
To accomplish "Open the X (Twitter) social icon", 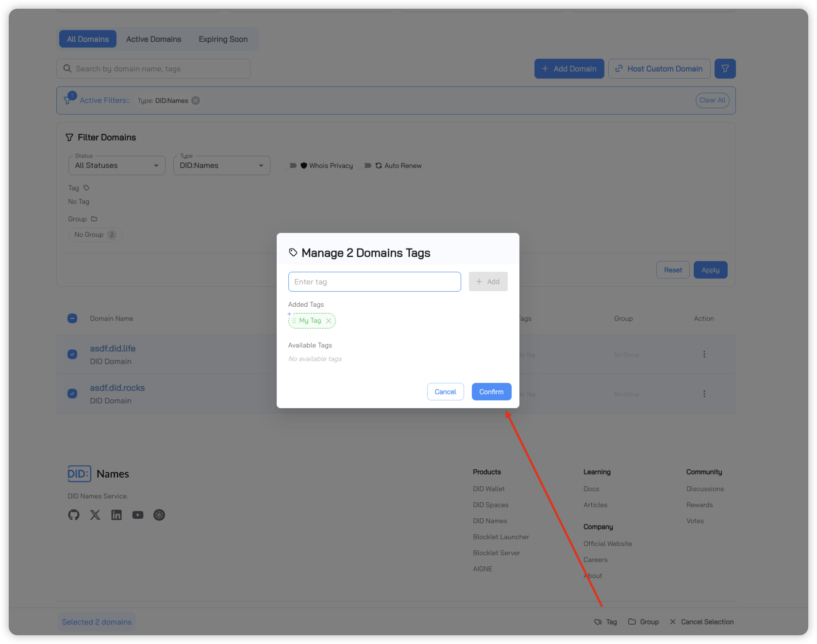I will 95,515.
